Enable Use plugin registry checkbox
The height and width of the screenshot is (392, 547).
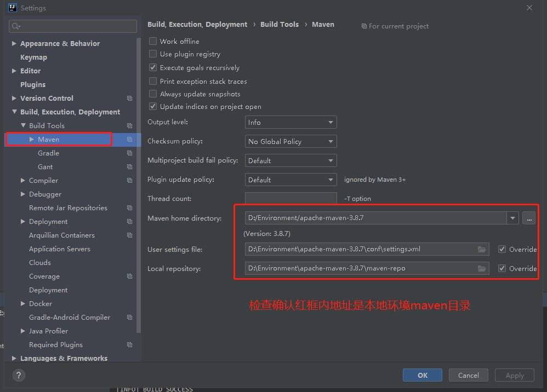[x=153, y=54]
